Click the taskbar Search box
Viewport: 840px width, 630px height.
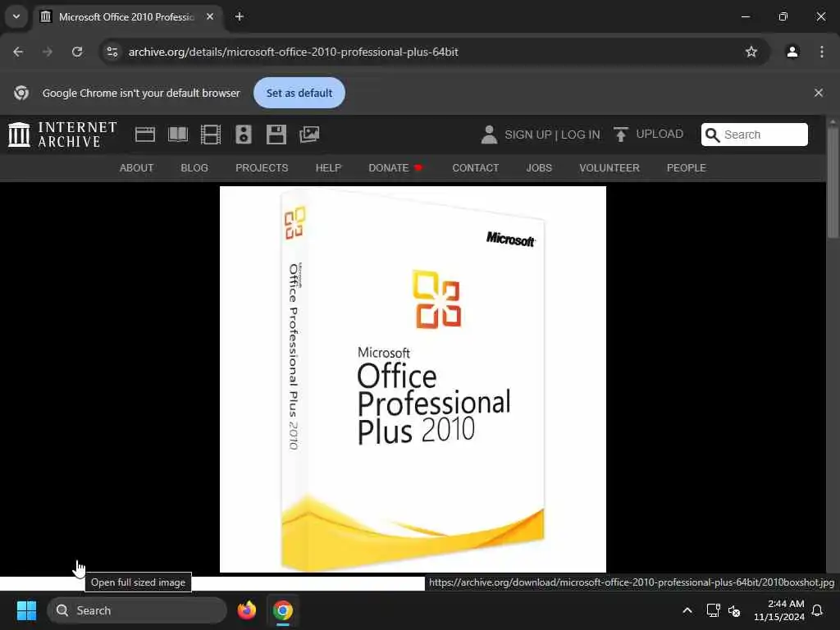(x=137, y=610)
